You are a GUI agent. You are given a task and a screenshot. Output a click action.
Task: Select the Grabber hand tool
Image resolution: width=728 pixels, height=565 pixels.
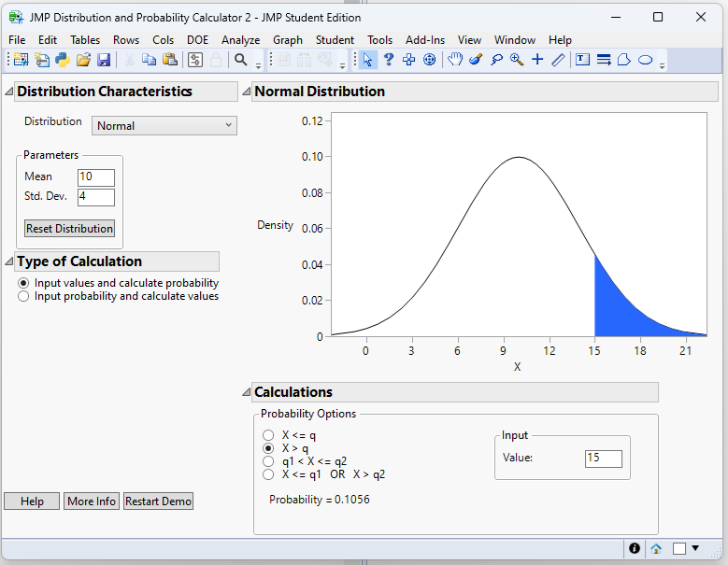455,60
